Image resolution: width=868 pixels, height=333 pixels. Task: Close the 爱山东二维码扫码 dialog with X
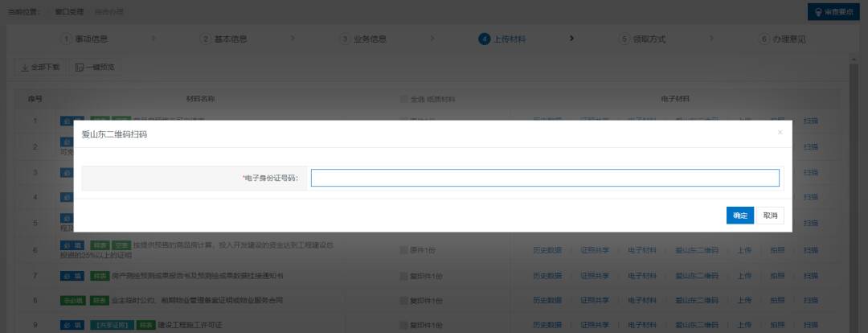click(x=780, y=132)
